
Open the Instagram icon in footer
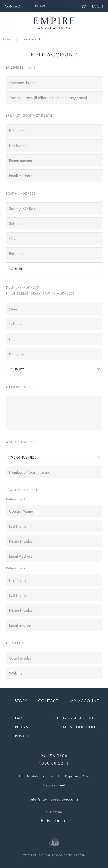49,820
